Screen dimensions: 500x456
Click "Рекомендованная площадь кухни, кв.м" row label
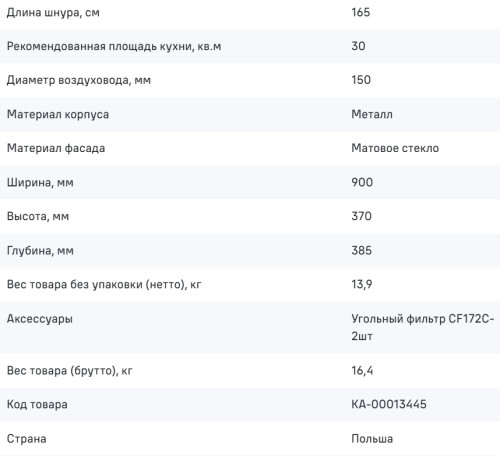pyautogui.click(x=114, y=46)
